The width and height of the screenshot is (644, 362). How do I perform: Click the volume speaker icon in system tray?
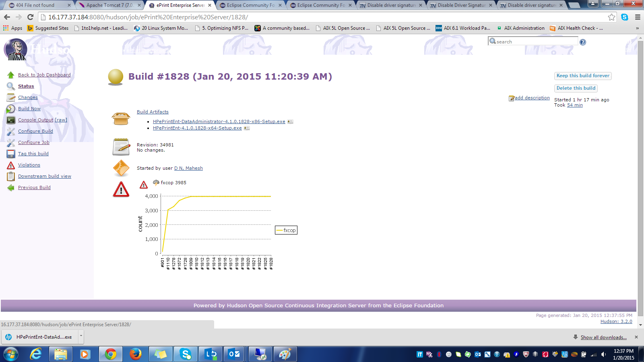click(x=603, y=354)
